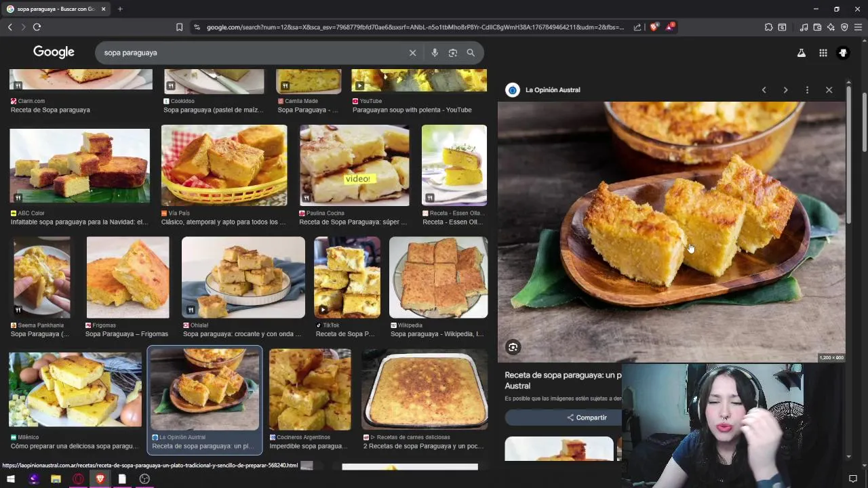Go back to the previous page
The image size is (868, 488).
coord(9,27)
